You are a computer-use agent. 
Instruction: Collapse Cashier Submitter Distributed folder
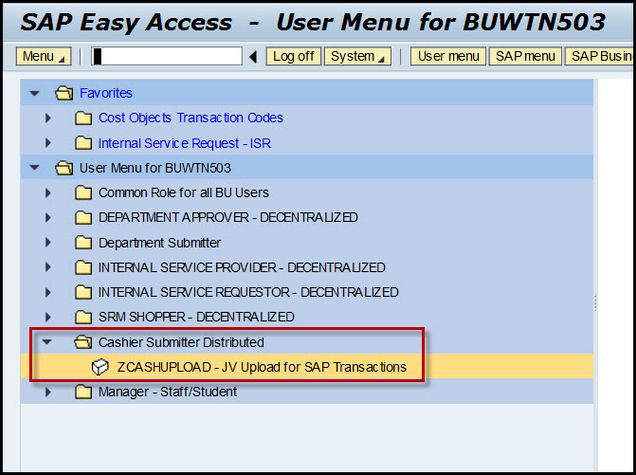(47, 342)
